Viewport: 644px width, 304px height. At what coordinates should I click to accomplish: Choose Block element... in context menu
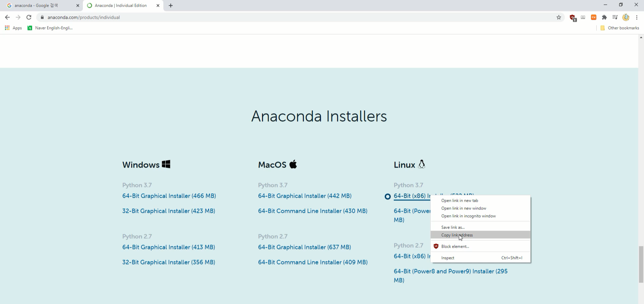pyautogui.click(x=481, y=246)
